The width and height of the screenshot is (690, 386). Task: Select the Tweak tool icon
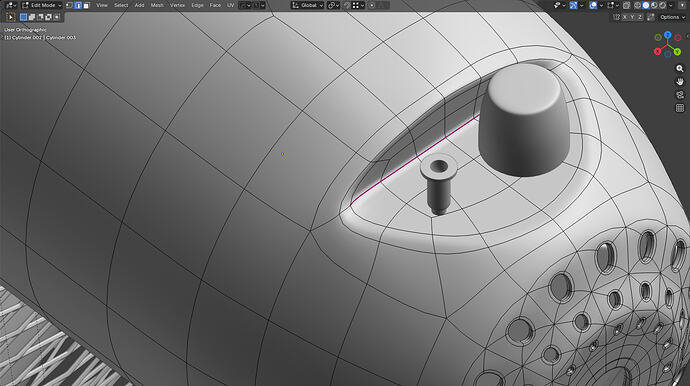tap(11, 17)
